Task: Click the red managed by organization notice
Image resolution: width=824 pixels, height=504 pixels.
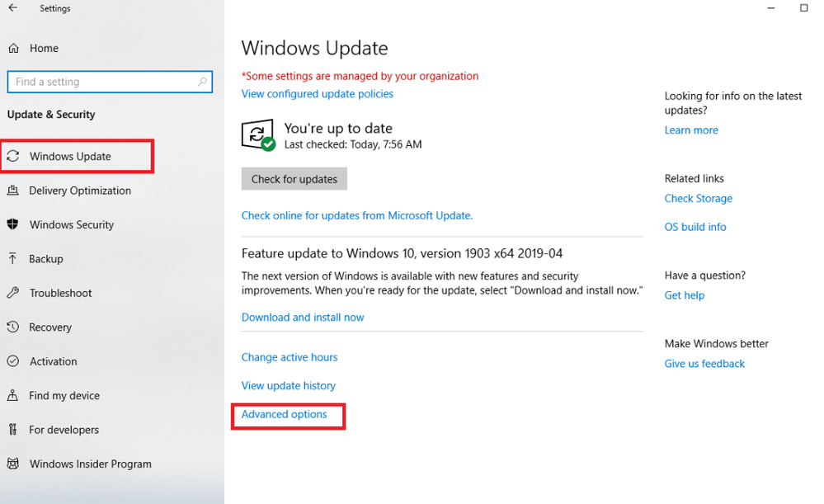Action: [x=360, y=76]
